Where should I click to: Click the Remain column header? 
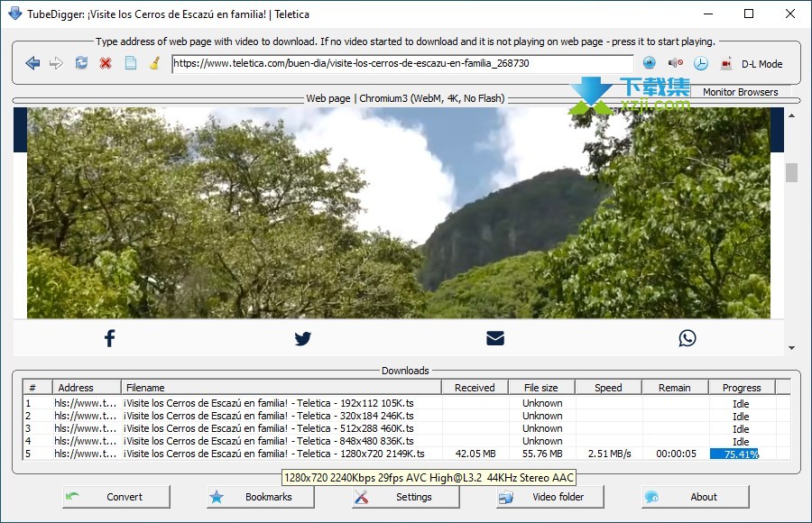point(675,388)
